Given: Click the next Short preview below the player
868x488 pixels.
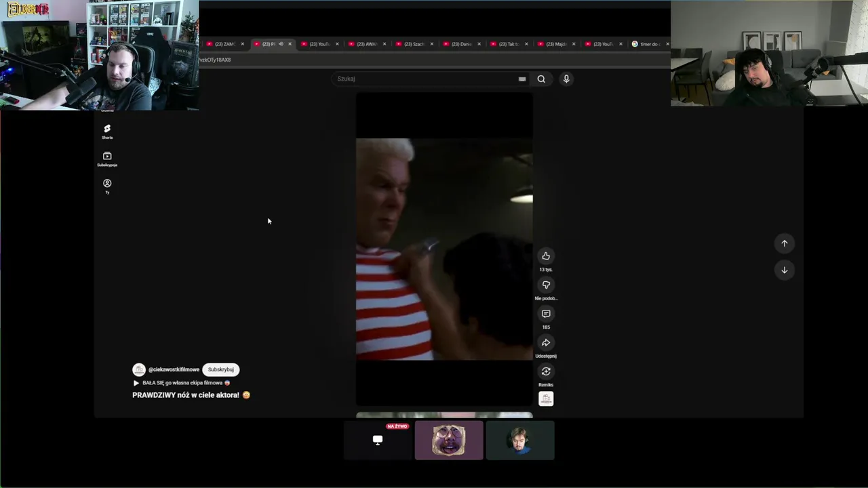Looking at the screenshot, I should [x=444, y=415].
